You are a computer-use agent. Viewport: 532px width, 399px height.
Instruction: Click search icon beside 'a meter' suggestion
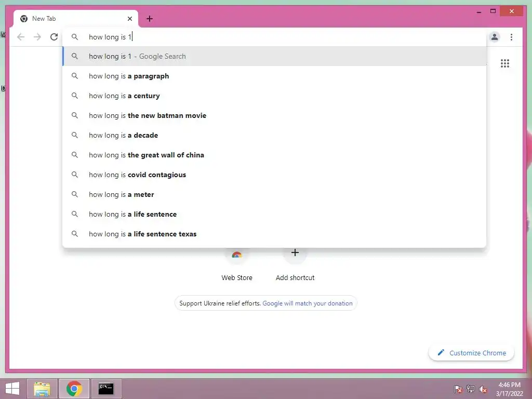(75, 194)
